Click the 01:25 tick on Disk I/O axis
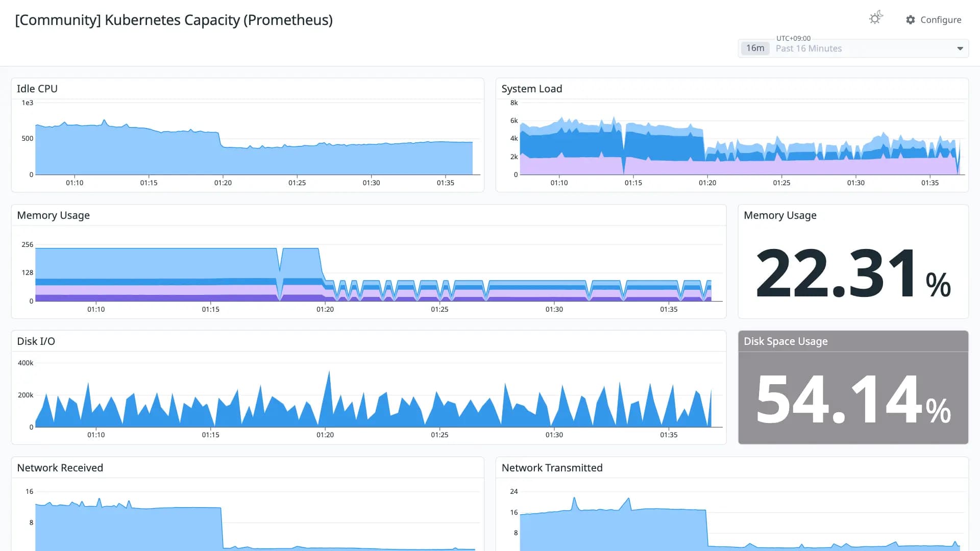Screen dimensions: 980x551 (x=439, y=435)
